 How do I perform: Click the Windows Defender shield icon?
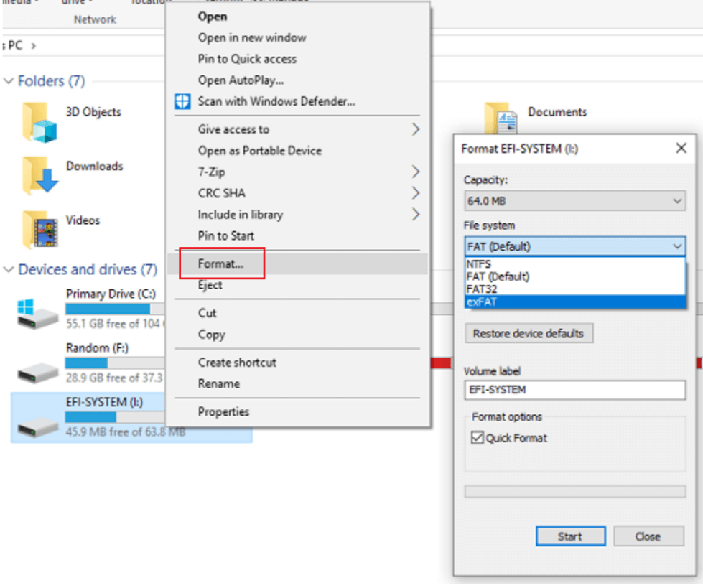[182, 102]
